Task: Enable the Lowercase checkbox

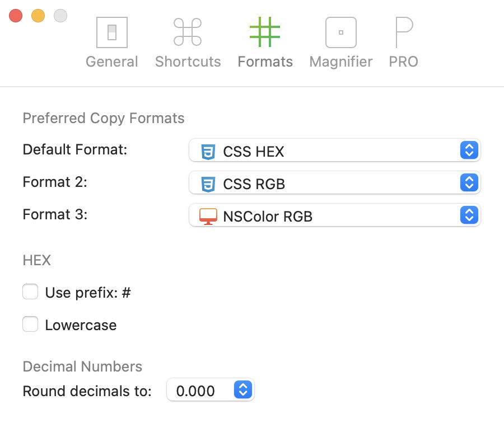Action: [30, 325]
